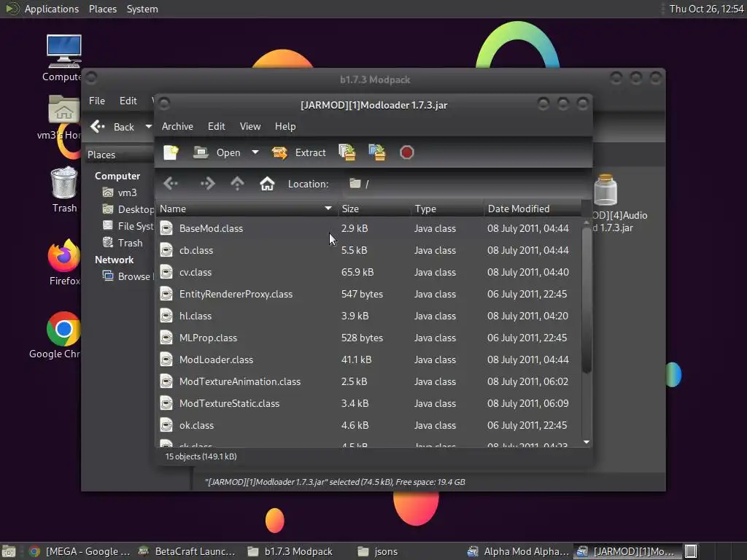The width and height of the screenshot is (747, 560).
Task: Sort by Size column header
Action: click(374, 209)
